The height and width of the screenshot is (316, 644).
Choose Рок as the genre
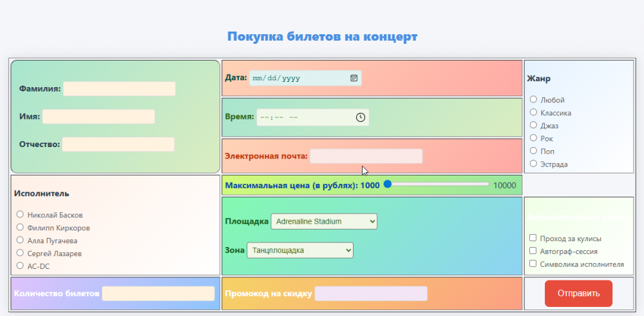coord(533,138)
